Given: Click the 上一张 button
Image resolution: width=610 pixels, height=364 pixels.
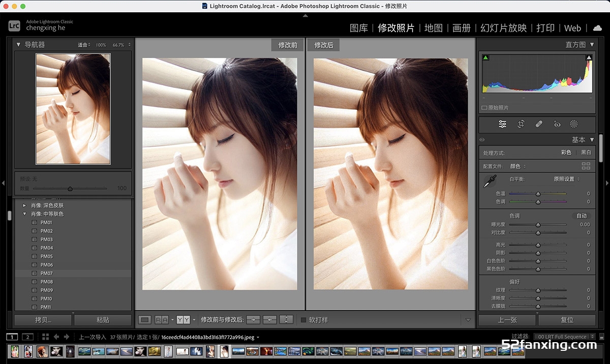Looking at the screenshot, I should [507, 320].
